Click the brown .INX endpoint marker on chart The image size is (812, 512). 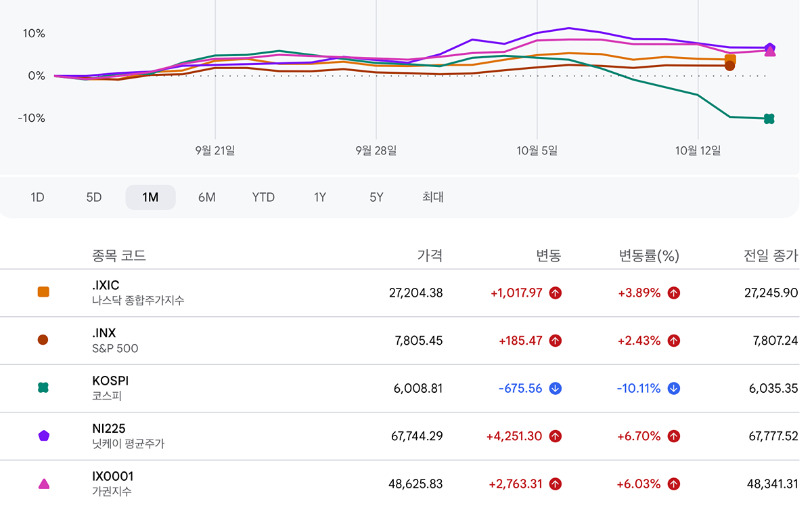[x=730, y=66]
